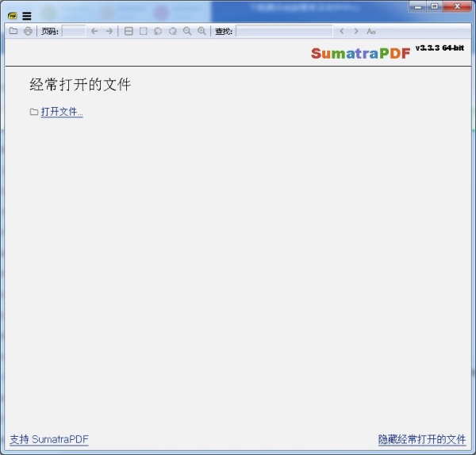
Task: Go to next page arrow
Action: (x=109, y=31)
